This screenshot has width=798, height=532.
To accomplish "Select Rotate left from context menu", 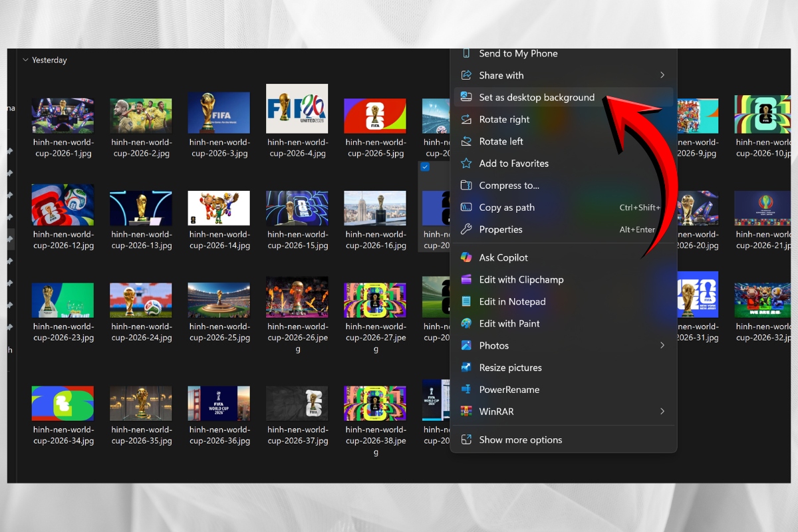I will click(501, 142).
